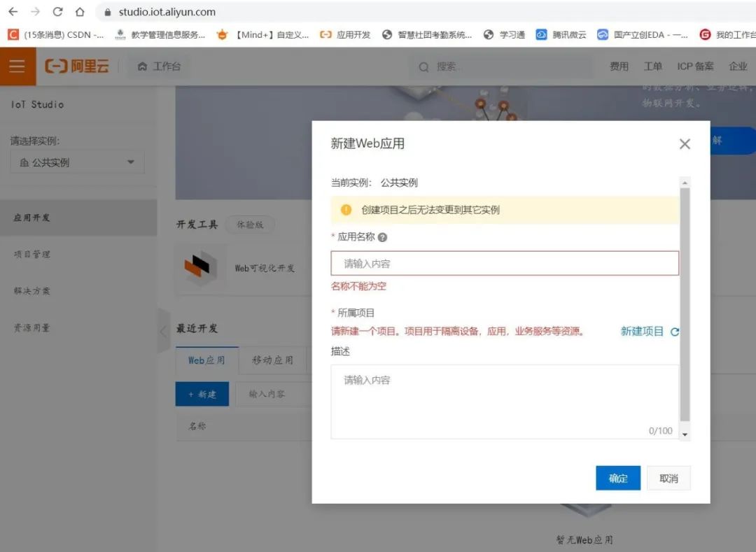Image resolution: width=756 pixels, height=552 pixels.
Task: Reload the page with the refresh icon
Action: point(58,12)
